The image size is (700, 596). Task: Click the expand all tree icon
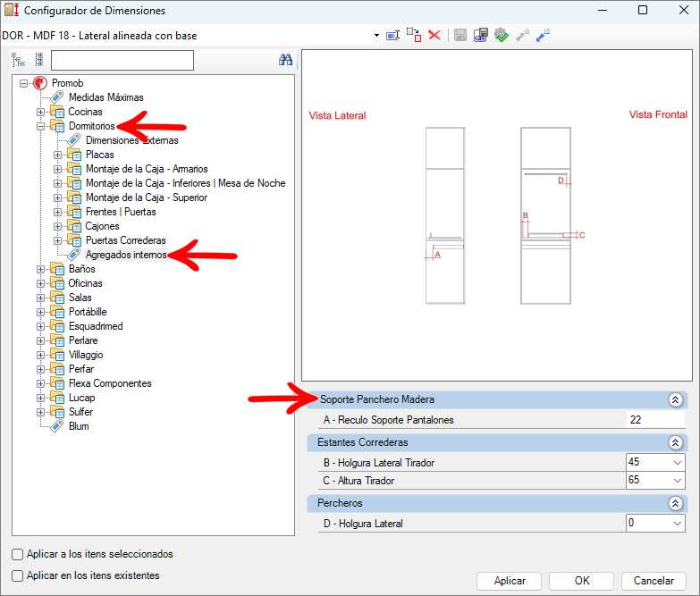(18, 60)
